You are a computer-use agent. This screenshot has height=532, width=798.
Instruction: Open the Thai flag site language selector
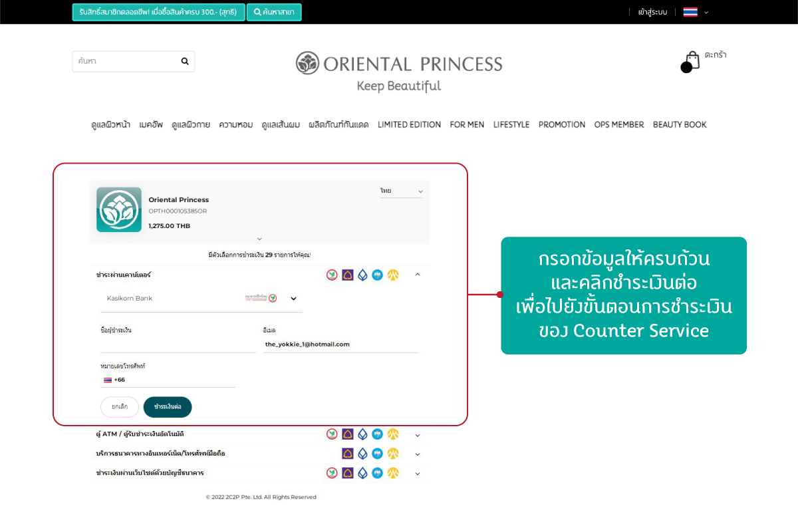point(696,12)
